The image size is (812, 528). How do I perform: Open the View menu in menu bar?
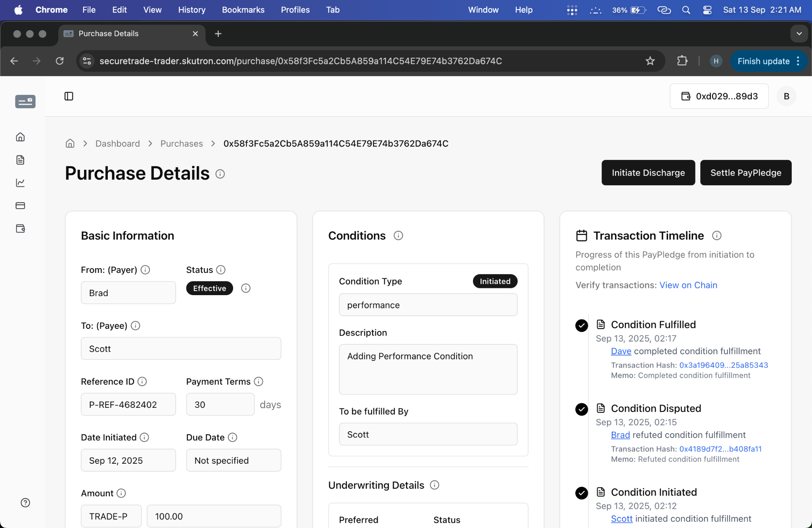tap(152, 10)
